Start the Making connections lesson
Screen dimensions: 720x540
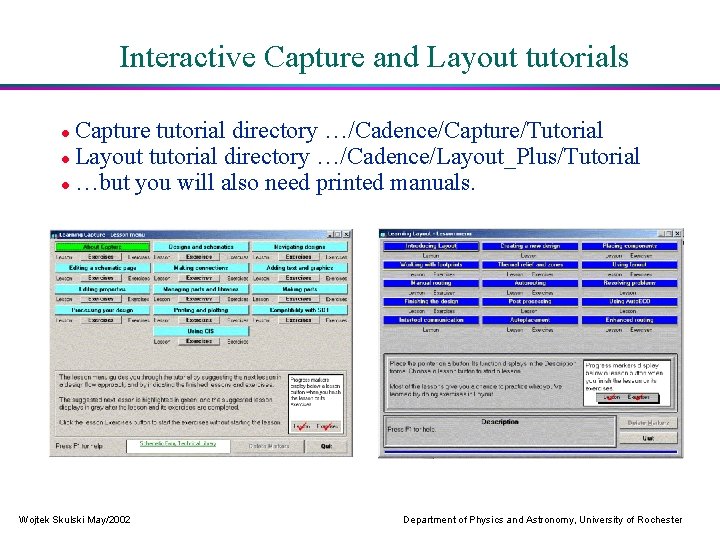[x=201, y=268]
